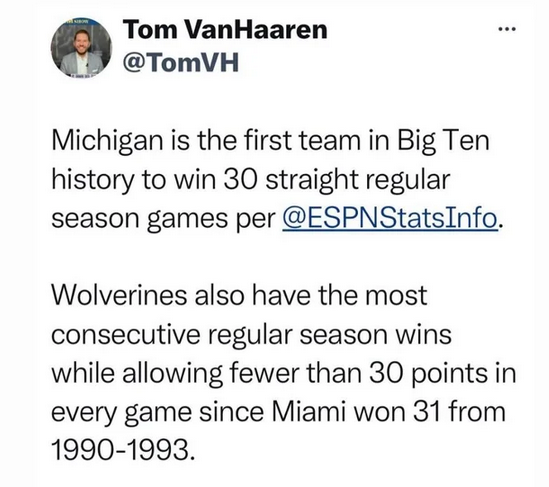Screen dimensions: 549x487
Task: Click the words 'season games per'
Action: click(x=164, y=220)
